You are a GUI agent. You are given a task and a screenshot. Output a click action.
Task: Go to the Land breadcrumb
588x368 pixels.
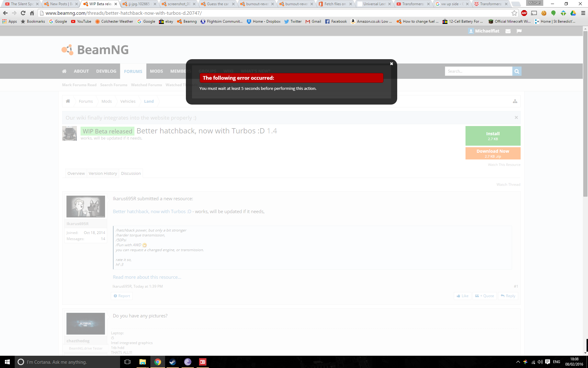149,101
